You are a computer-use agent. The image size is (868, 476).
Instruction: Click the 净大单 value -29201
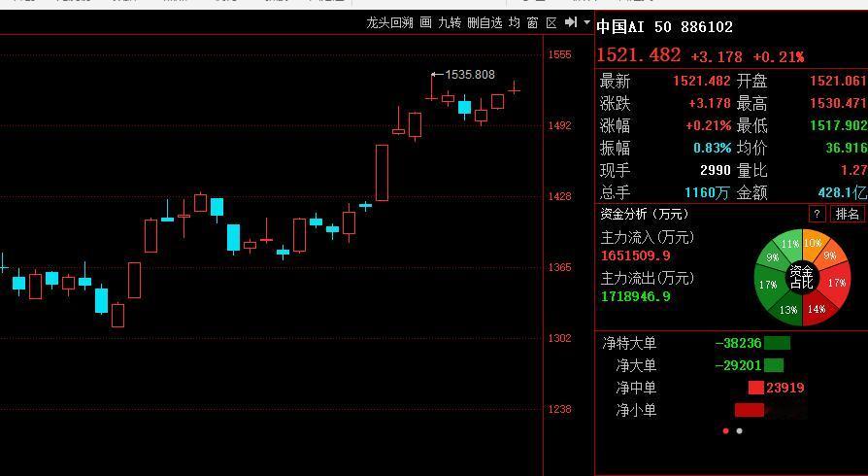tap(738, 365)
